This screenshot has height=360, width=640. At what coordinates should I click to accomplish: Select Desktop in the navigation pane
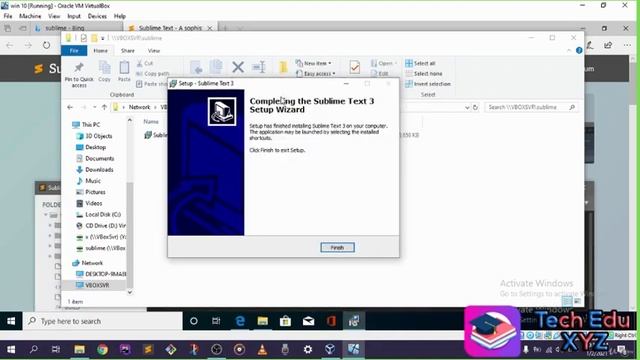tap(91, 147)
